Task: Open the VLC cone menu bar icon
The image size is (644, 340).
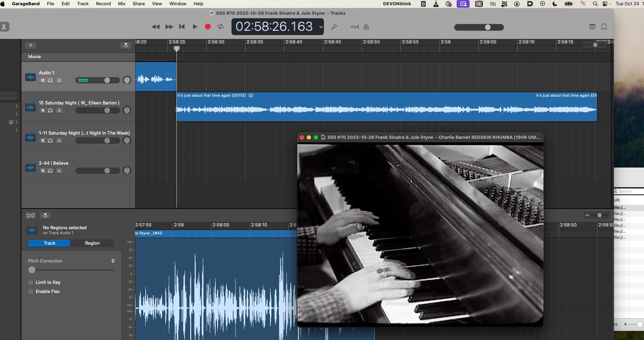Action: coord(436,4)
